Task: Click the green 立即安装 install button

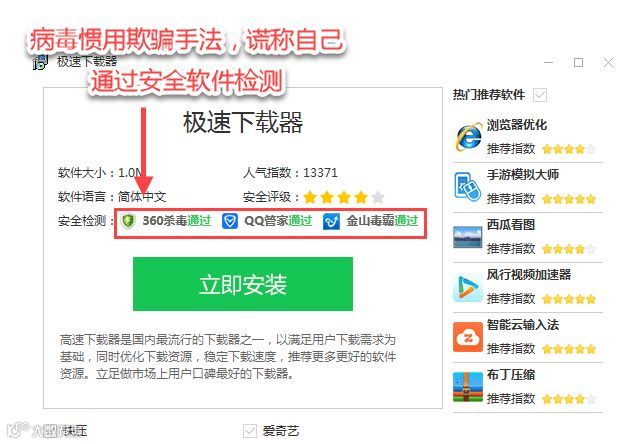Action: click(x=243, y=284)
